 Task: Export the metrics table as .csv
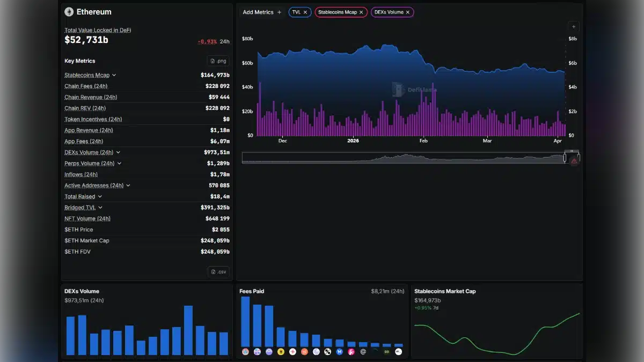tap(219, 272)
